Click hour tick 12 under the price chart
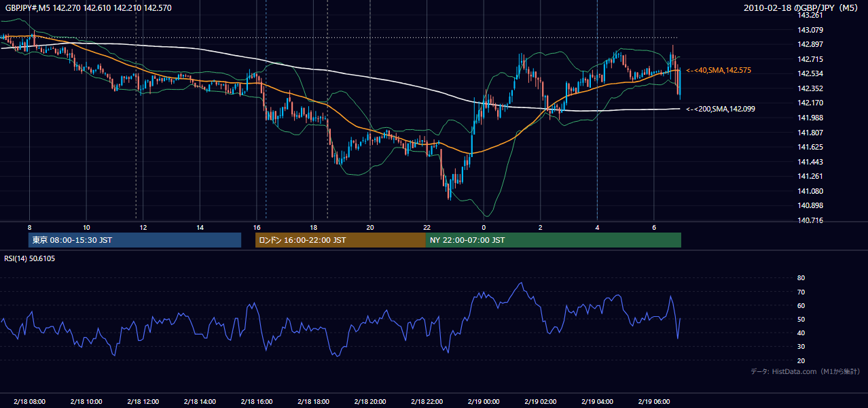 point(143,227)
